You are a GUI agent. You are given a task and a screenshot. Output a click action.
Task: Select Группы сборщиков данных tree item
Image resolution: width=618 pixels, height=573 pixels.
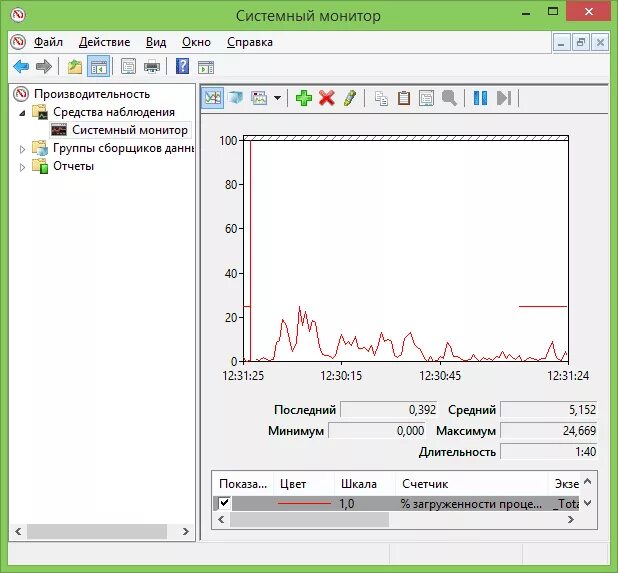(x=123, y=148)
